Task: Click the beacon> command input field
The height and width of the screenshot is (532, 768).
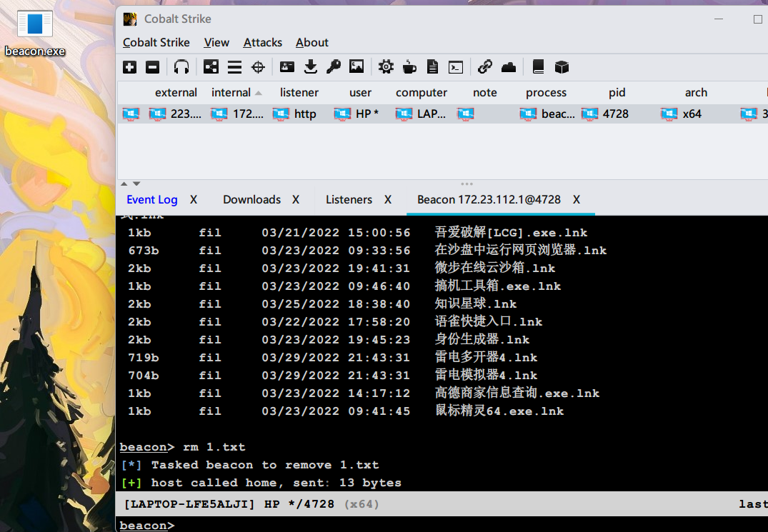Action: [x=442, y=525]
